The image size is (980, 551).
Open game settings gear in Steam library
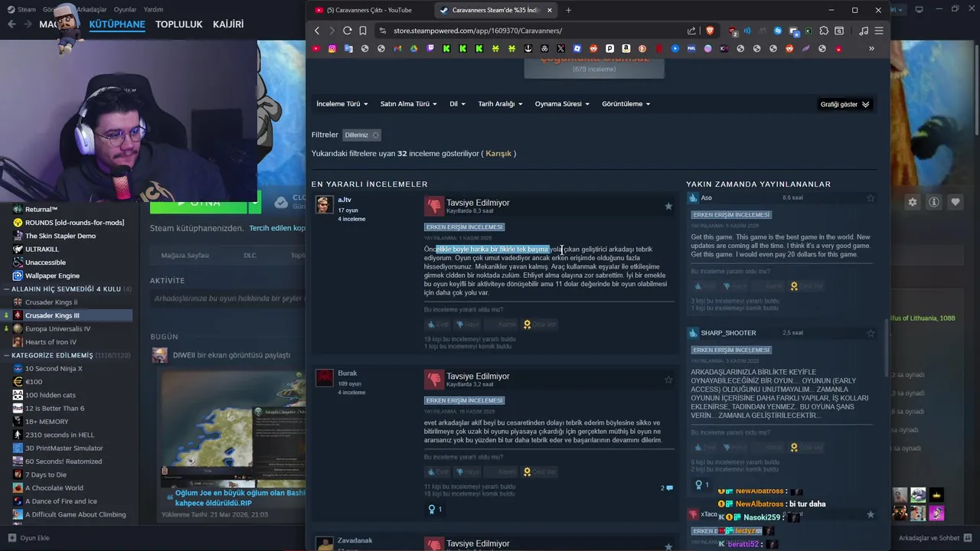[912, 202]
